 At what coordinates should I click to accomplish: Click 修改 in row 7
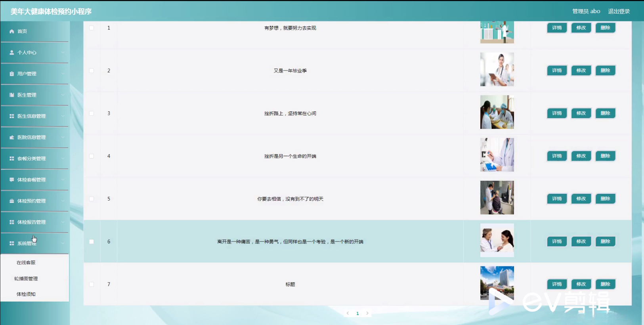pos(581,284)
